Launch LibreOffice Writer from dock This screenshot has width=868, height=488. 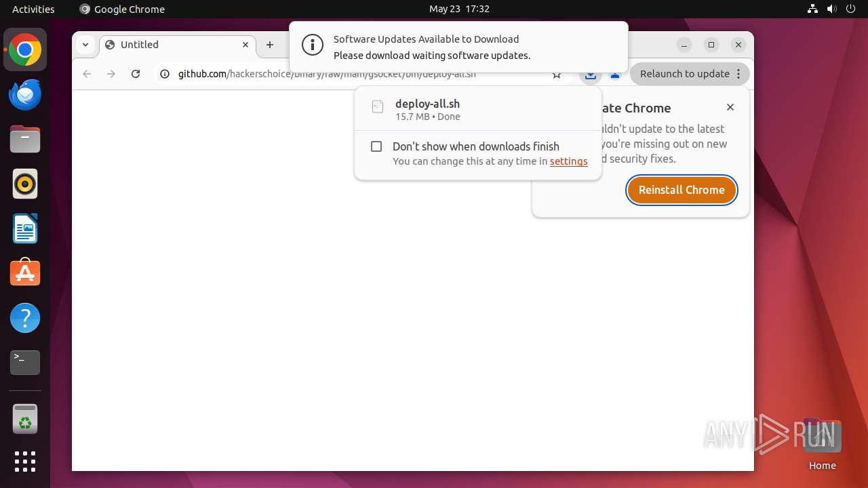pyautogui.click(x=25, y=228)
